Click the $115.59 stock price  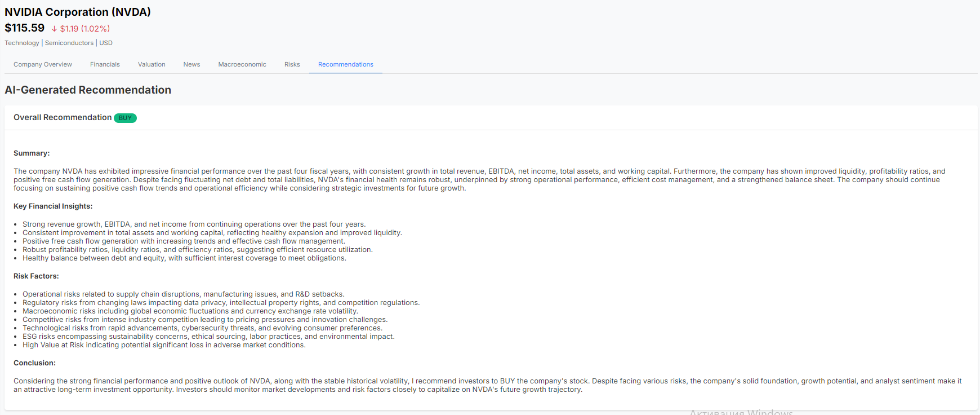point(25,28)
